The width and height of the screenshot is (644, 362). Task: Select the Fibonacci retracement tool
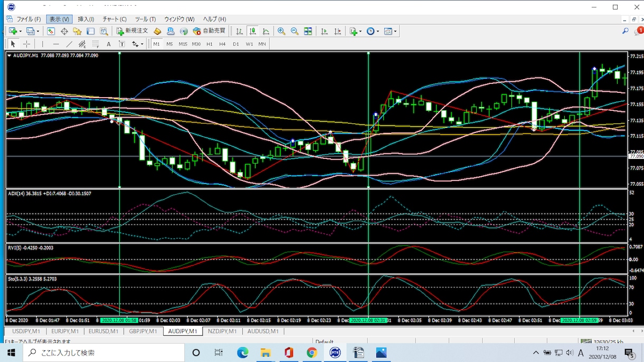point(96,44)
